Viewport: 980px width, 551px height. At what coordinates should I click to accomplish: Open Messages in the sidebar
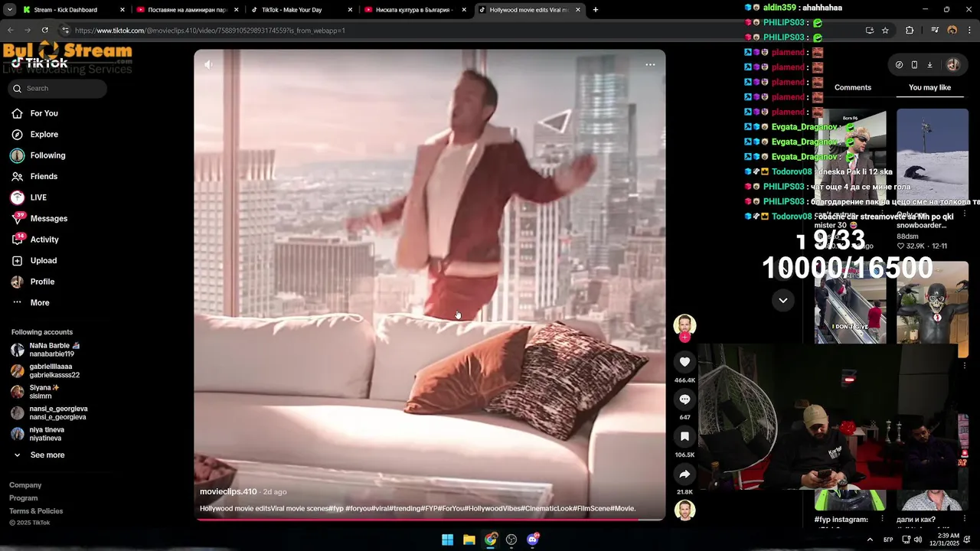pos(48,219)
